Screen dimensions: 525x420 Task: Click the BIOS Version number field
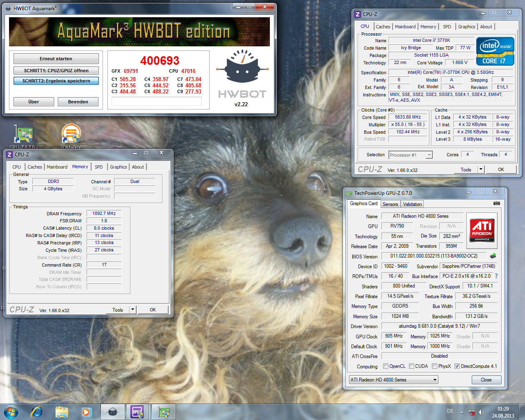tap(434, 256)
